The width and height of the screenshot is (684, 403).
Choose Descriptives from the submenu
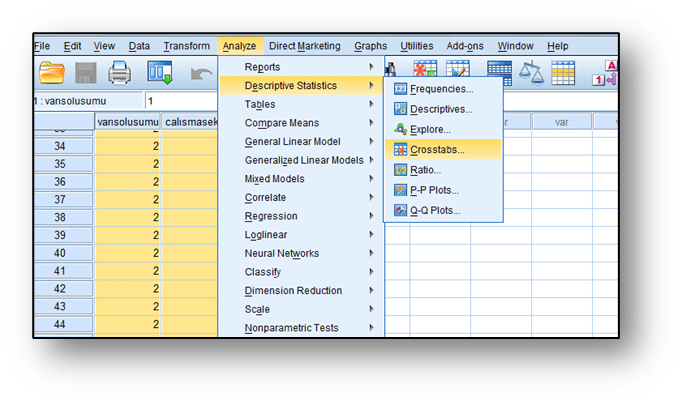(x=441, y=110)
